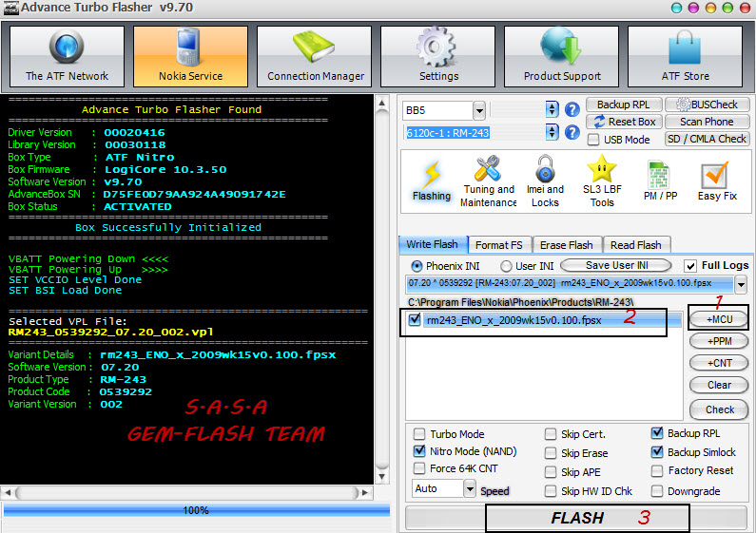This screenshot has height=533, width=756.
Task: Click the Check button
Action: [719, 409]
